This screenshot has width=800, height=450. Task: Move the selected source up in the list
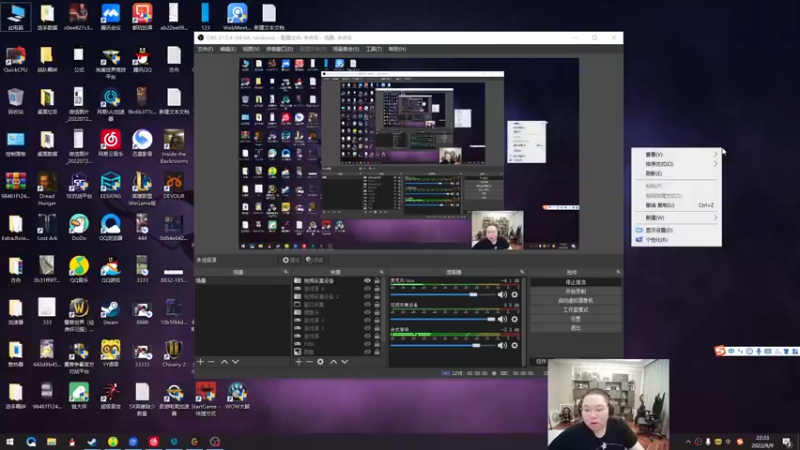[x=334, y=362]
